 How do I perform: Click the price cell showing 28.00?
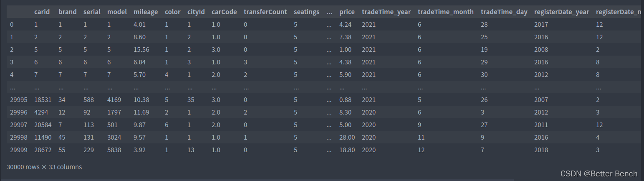[347, 137]
